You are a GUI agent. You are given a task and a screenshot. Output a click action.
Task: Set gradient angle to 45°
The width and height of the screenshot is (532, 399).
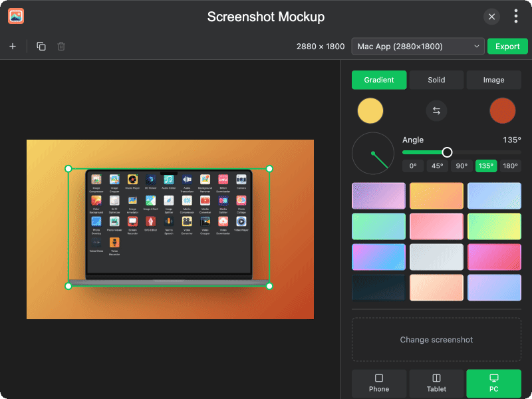(x=438, y=166)
